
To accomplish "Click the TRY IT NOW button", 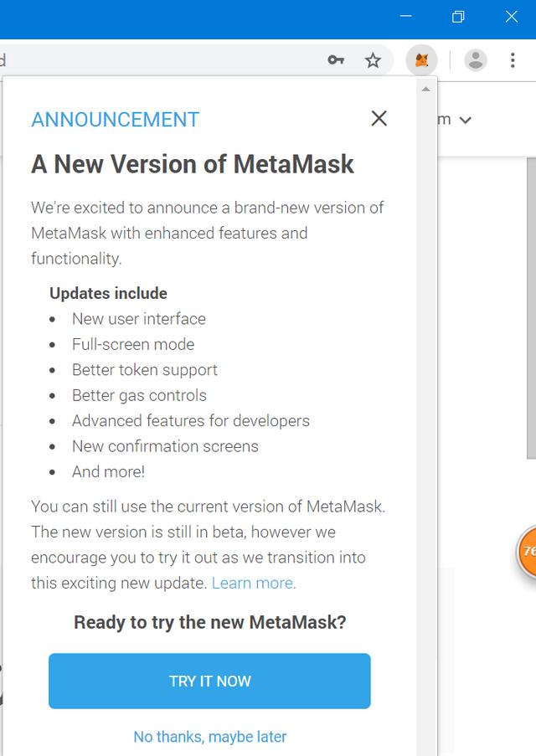I will pyautogui.click(x=209, y=681).
